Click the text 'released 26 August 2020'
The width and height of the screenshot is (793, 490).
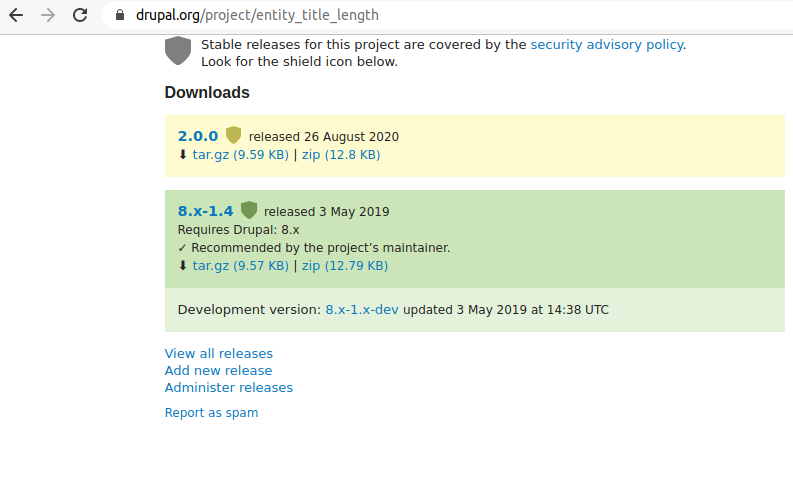point(324,137)
